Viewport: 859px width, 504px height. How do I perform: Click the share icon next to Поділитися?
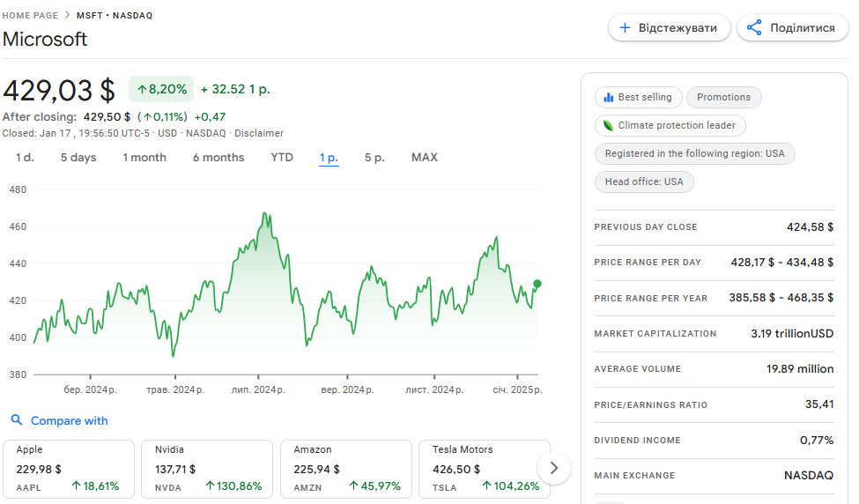click(754, 27)
